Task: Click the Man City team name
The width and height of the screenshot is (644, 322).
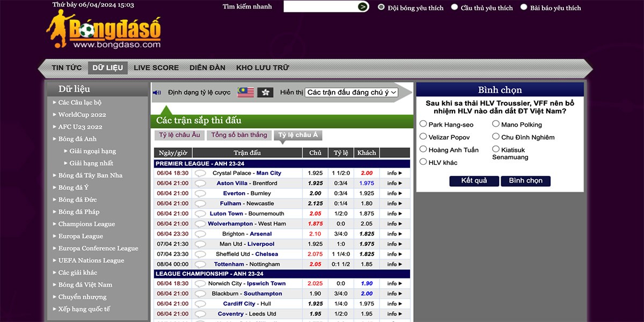Action: click(x=269, y=173)
